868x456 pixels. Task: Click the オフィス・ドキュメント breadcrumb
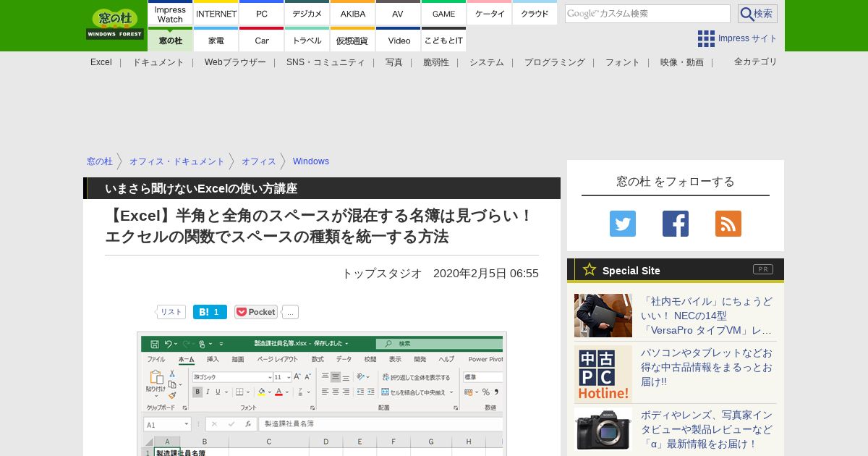pyautogui.click(x=177, y=161)
